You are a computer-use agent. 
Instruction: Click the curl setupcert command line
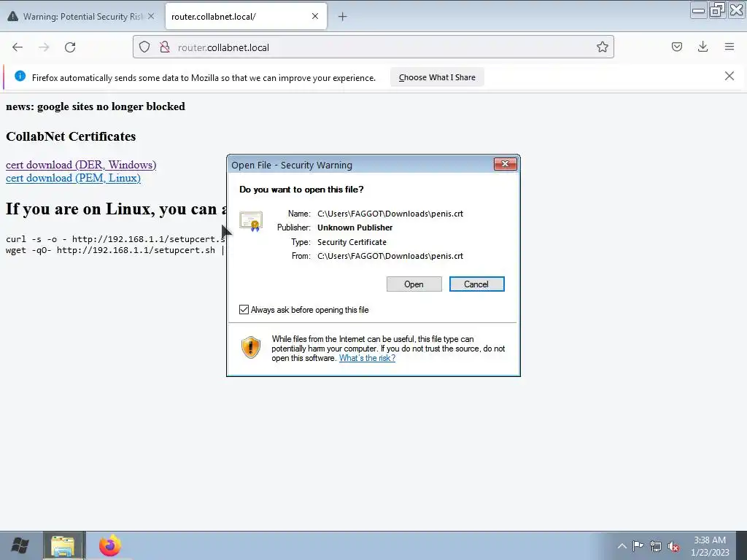115,239
